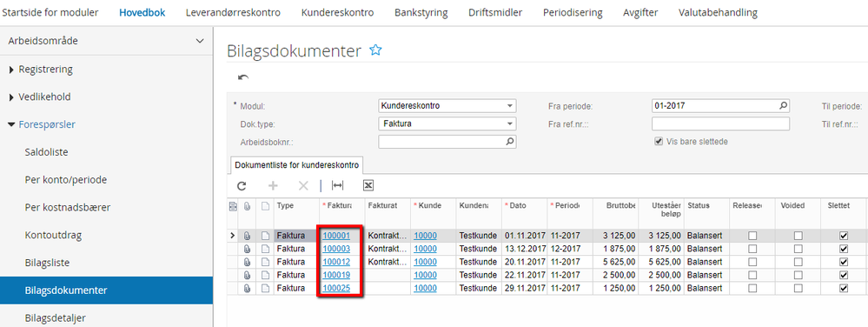Click the note icon for invoice 100025

click(265, 288)
